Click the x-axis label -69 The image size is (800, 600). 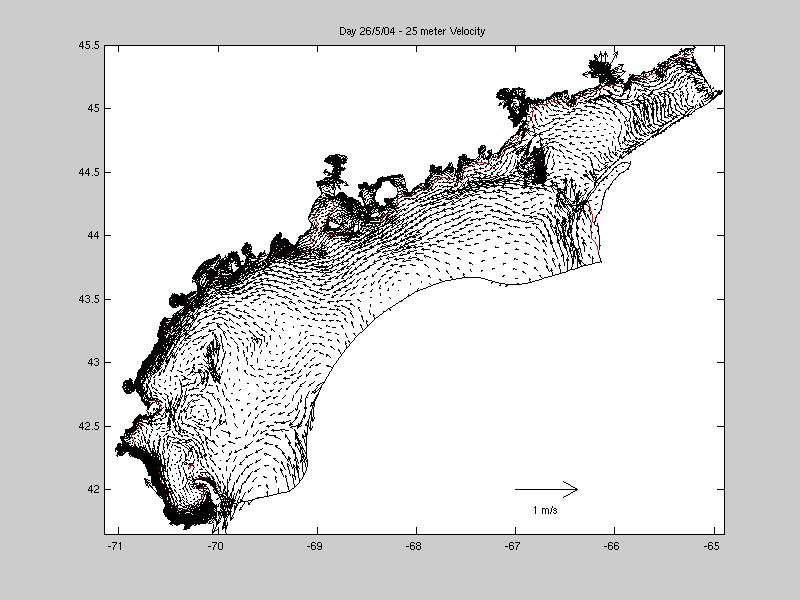pyautogui.click(x=314, y=546)
